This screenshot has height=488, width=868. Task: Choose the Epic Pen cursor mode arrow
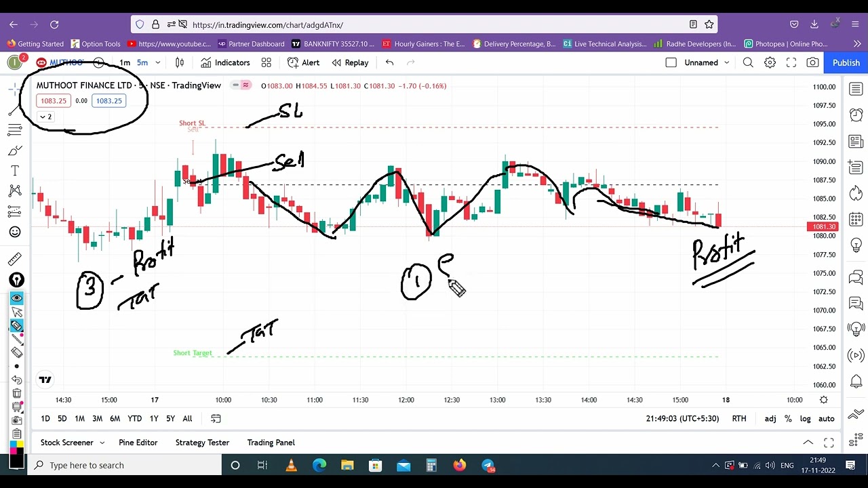point(17,312)
